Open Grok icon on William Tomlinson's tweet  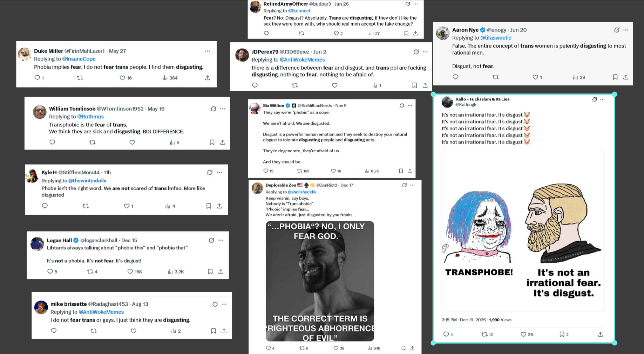tap(213, 109)
